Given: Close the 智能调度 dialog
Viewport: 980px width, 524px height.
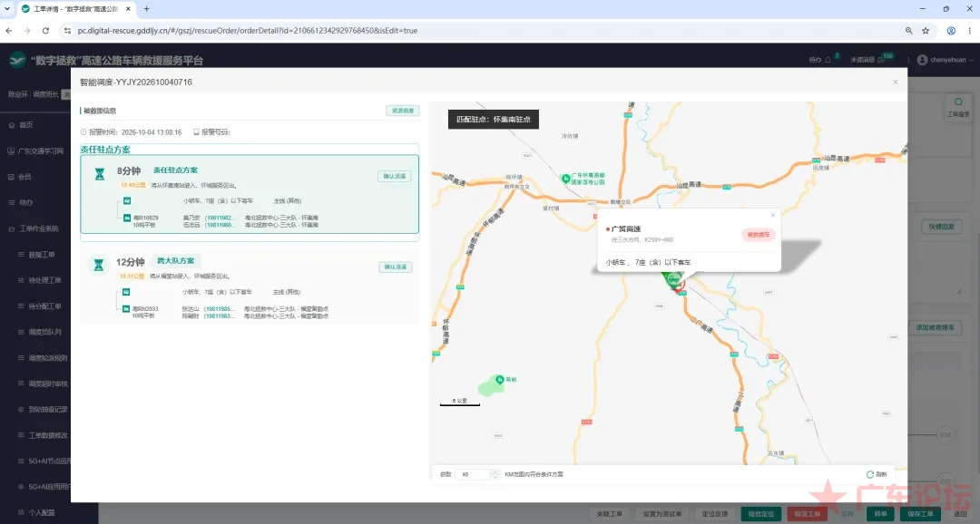Looking at the screenshot, I should coord(895,82).
